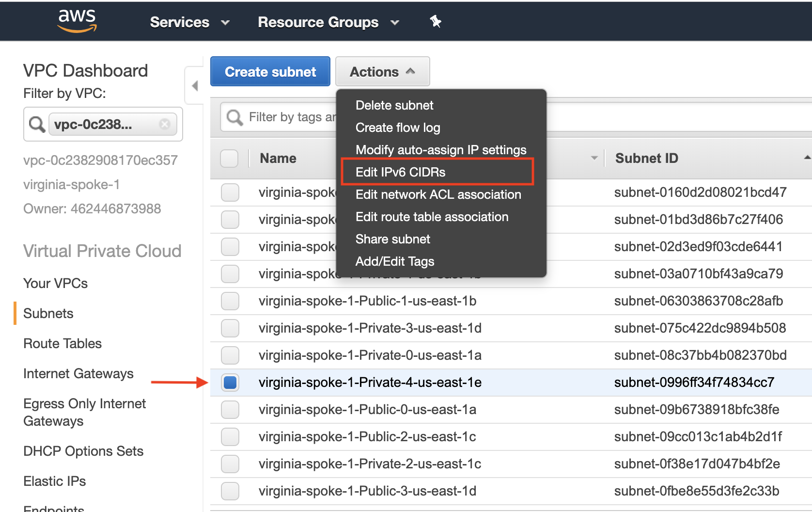
Task: Collapse the Actions dropdown menu
Action: tap(382, 72)
